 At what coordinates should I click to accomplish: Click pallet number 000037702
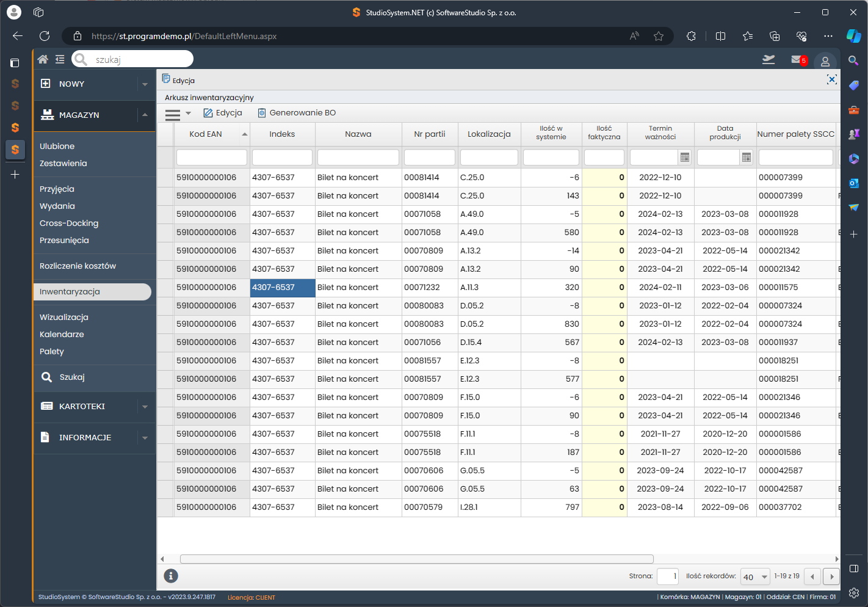click(796, 507)
